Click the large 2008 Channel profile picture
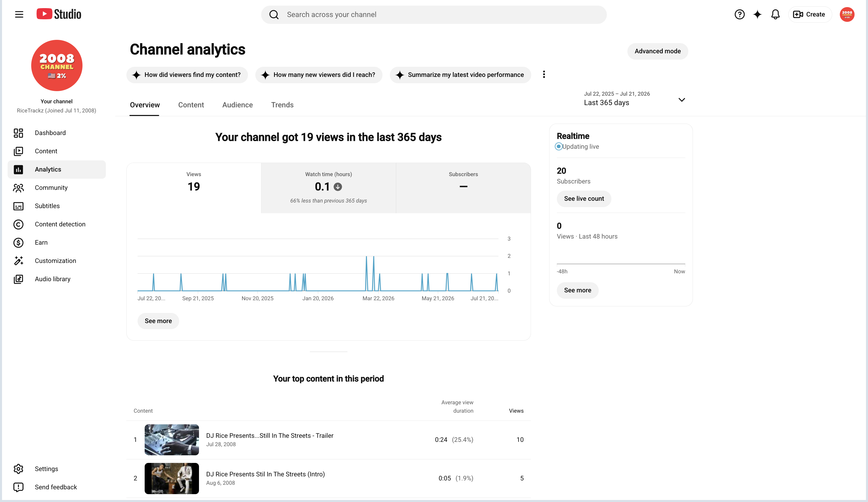 coord(57,65)
